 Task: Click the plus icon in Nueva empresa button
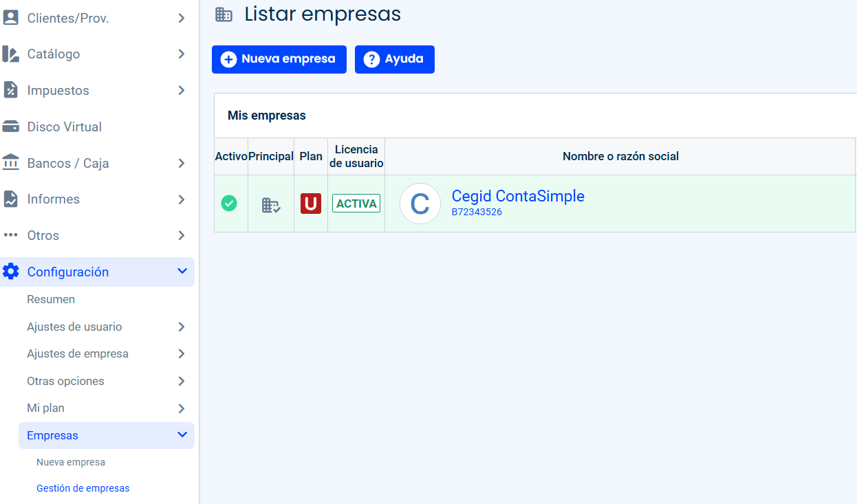tap(228, 60)
